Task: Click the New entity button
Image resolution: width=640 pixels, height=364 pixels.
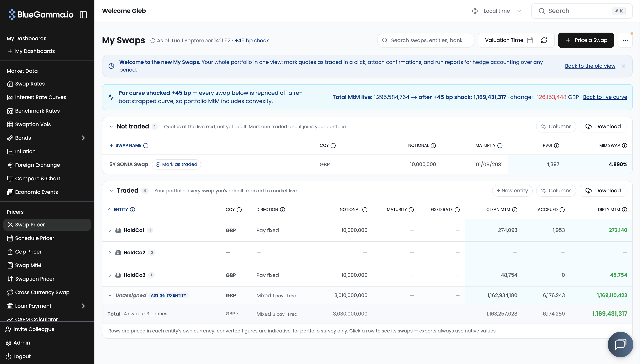Action: [x=512, y=191]
